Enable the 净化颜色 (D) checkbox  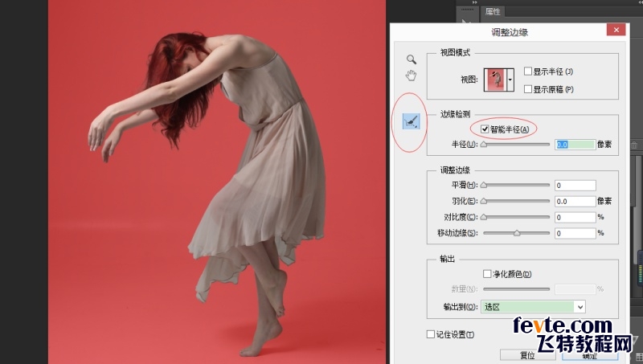[487, 274]
